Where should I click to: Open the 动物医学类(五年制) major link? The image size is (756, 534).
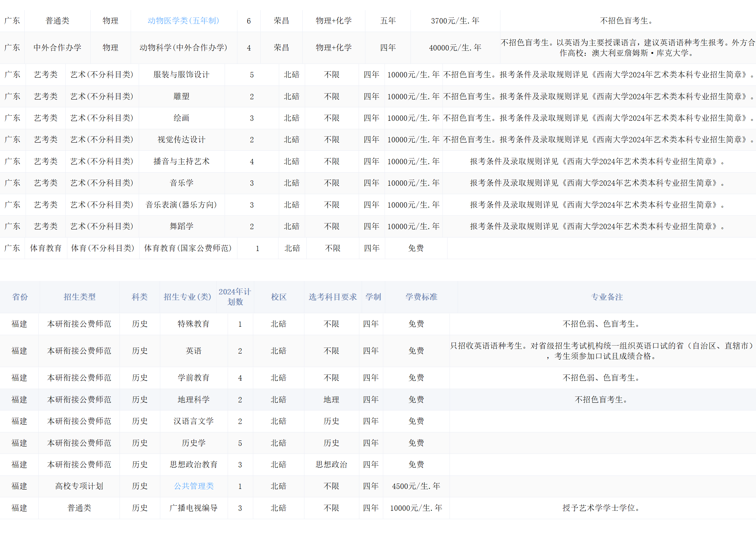point(183,21)
